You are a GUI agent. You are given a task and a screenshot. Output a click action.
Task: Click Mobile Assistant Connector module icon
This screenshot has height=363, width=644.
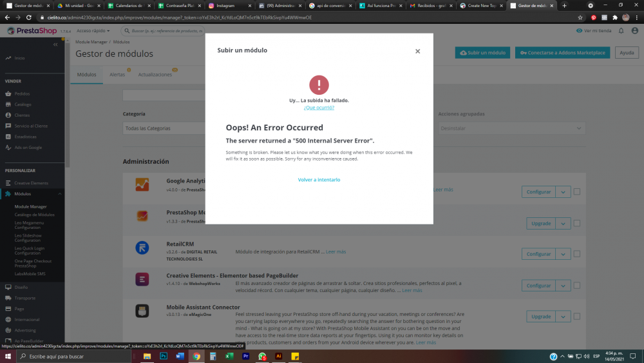coord(142,311)
